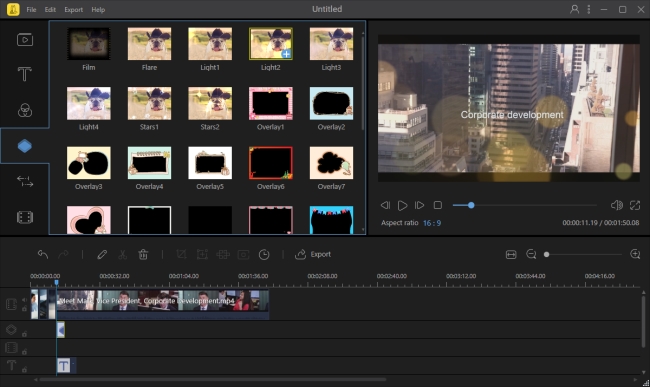Select the Overlay4 thumbnail
Image resolution: width=650 pixels, height=387 pixels.
(x=149, y=163)
